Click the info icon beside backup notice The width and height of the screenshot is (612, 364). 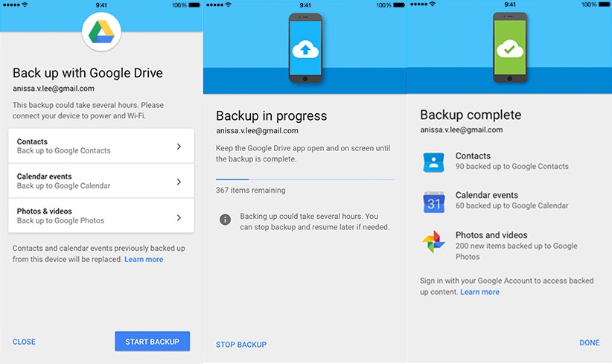click(x=225, y=220)
